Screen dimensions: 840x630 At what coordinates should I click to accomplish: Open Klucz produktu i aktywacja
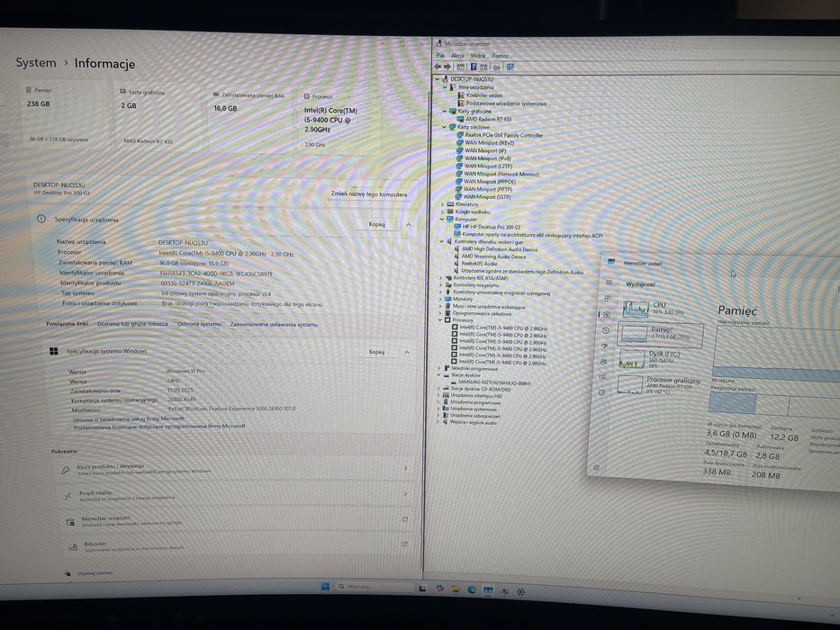coord(236,469)
